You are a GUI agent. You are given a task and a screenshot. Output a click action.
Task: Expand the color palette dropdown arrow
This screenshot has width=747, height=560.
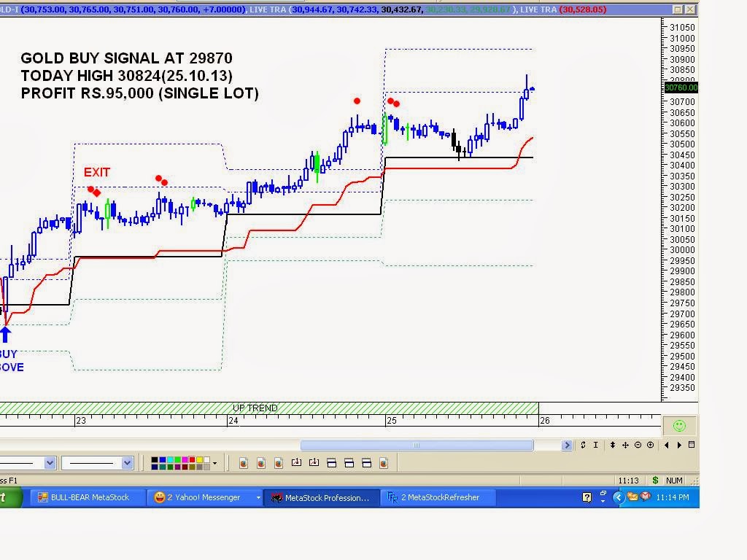[214, 462]
